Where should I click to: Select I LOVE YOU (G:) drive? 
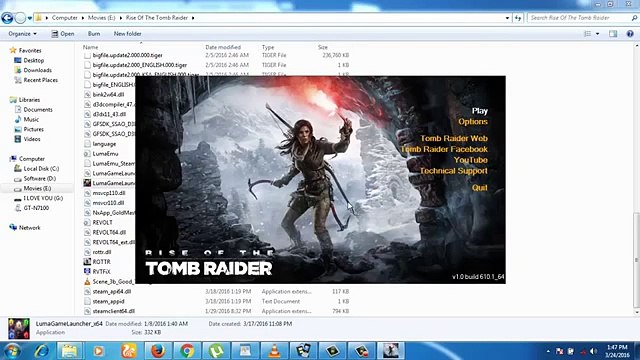pyautogui.click(x=43, y=198)
